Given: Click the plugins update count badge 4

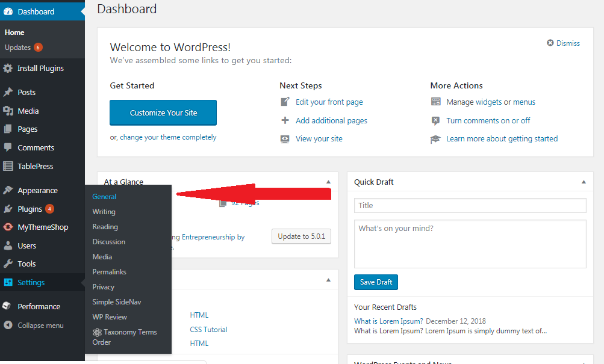Looking at the screenshot, I should tap(49, 209).
